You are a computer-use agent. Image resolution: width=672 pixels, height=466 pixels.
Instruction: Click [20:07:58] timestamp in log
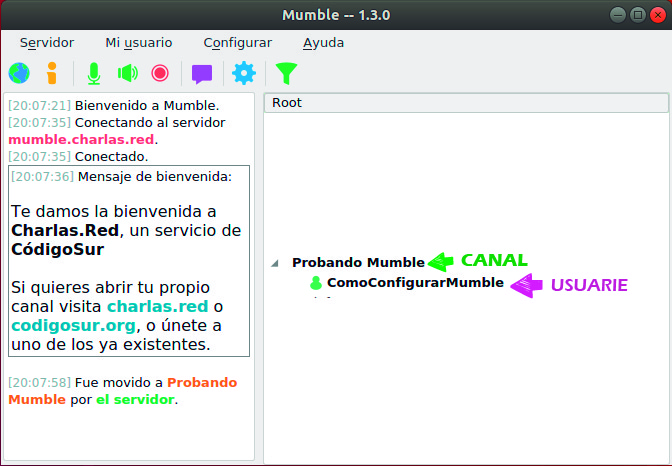tap(39, 382)
